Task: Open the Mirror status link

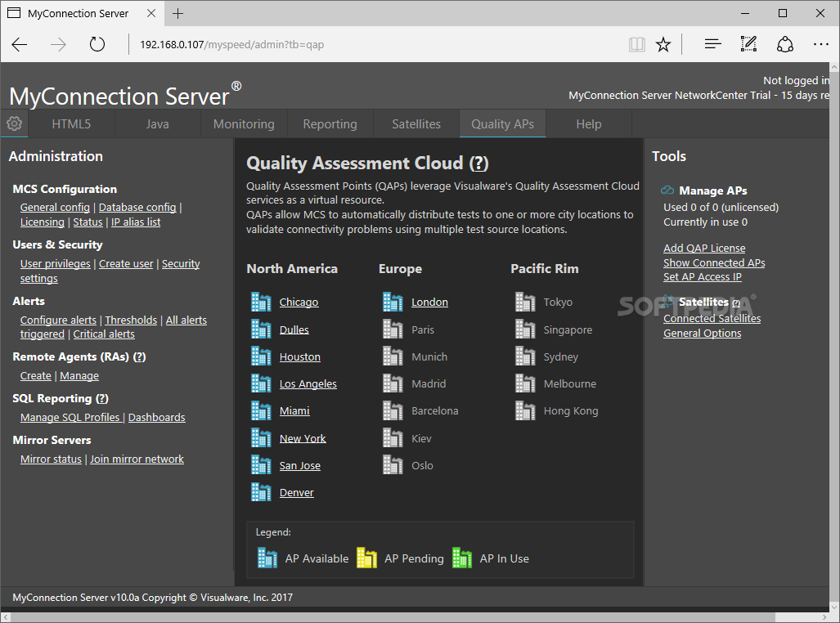Action: click(x=51, y=459)
